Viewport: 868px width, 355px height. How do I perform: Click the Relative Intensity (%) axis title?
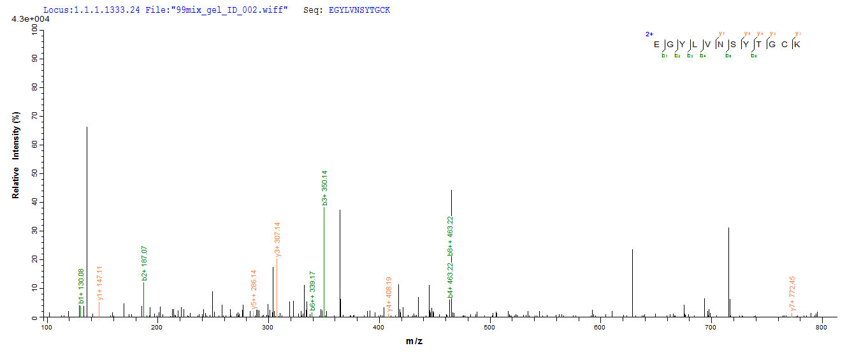[x=15, y=154]
